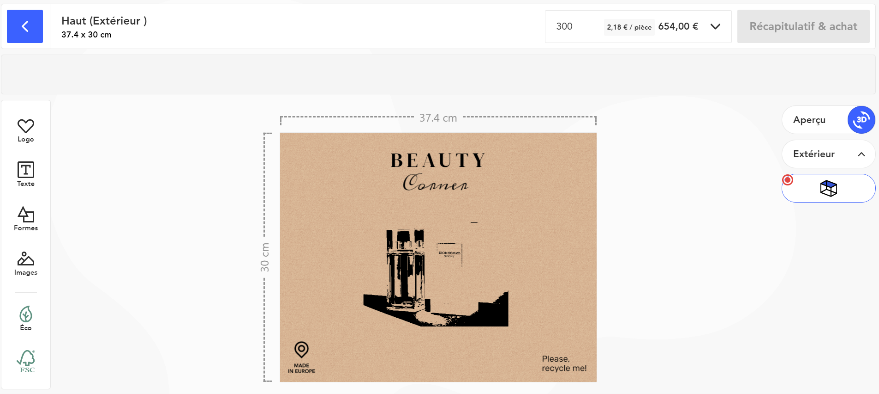Click the red recording dot indicator
This screenshot has width=879, height=394.
pyautogui.click(x=788, y=180)
